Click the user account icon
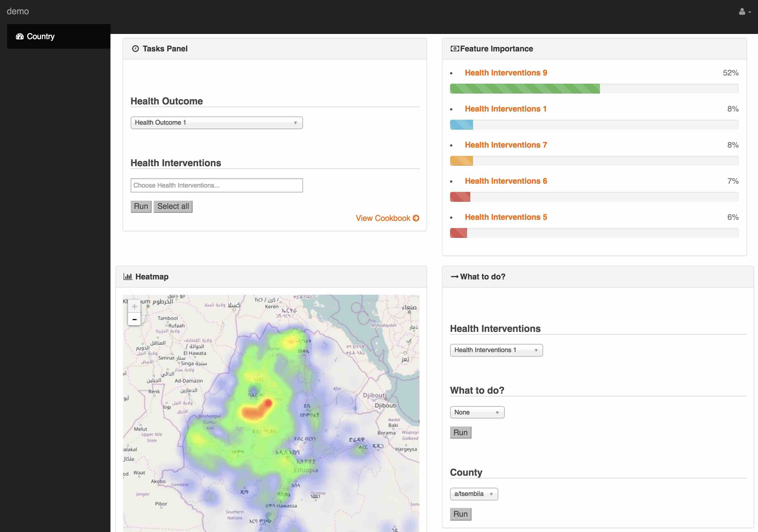The height and width of the screenshot is (532, 758). [x=742, y=12]
